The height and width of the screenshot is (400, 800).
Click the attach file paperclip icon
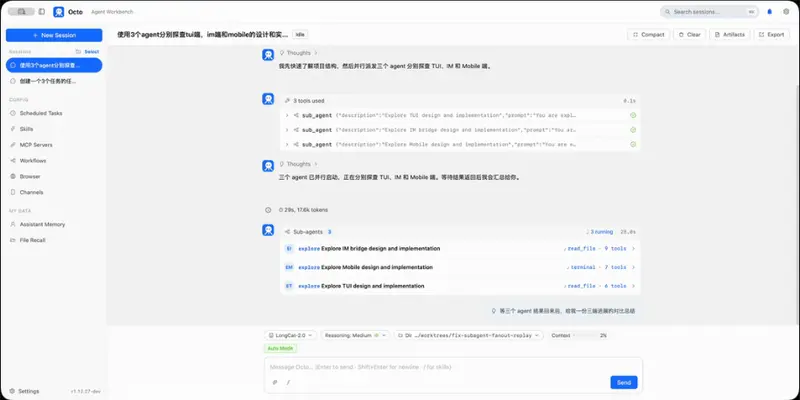pos(275,382)
